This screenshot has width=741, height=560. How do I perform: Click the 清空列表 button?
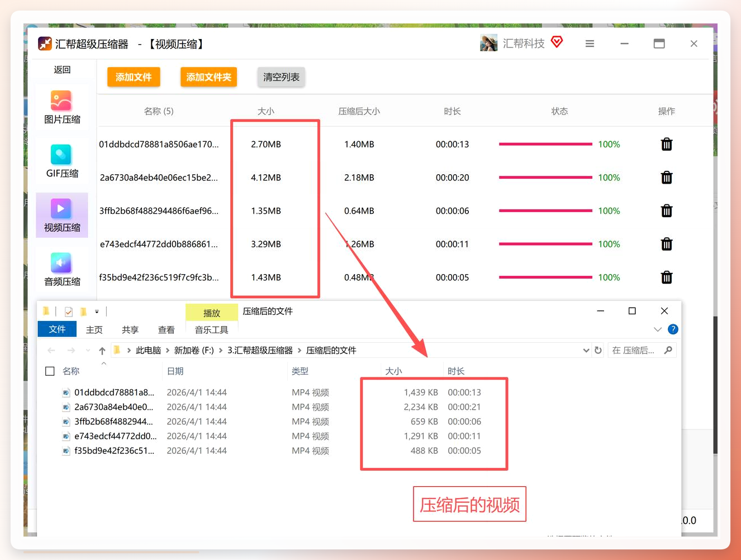click(x=281, y=77)
